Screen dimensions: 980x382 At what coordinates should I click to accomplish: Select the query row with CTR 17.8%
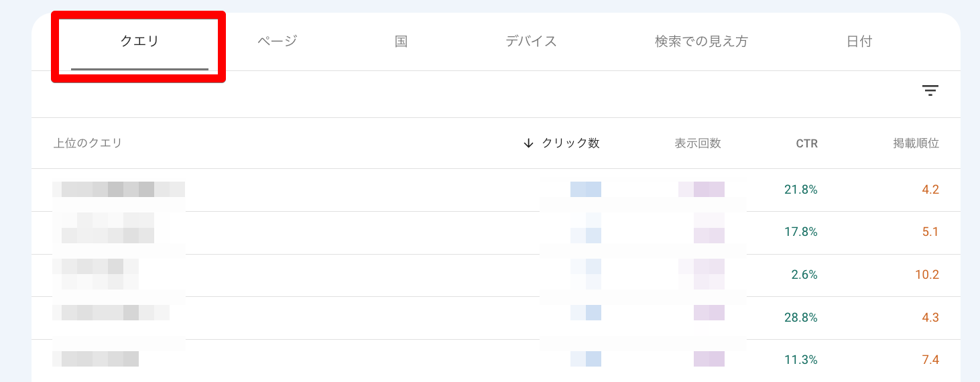(496, 233)
